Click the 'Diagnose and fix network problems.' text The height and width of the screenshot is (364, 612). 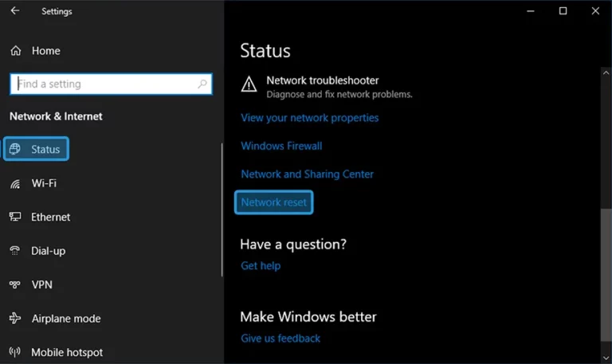[339, 95]
